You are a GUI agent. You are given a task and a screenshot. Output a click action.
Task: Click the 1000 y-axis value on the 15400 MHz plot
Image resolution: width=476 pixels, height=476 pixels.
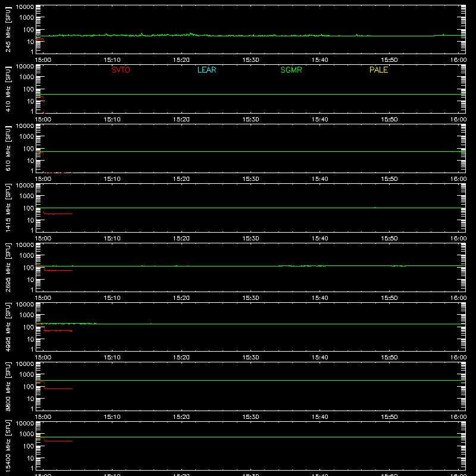(27, 434)
